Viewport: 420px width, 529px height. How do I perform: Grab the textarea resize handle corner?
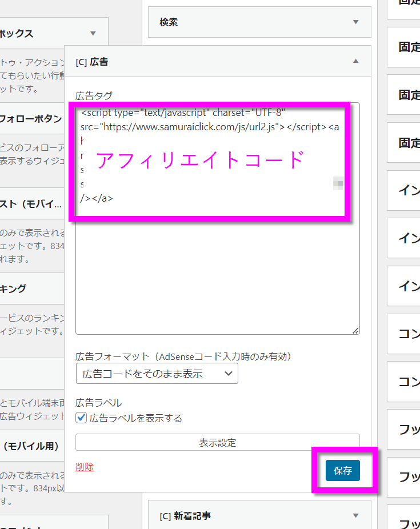click(355, 330)
